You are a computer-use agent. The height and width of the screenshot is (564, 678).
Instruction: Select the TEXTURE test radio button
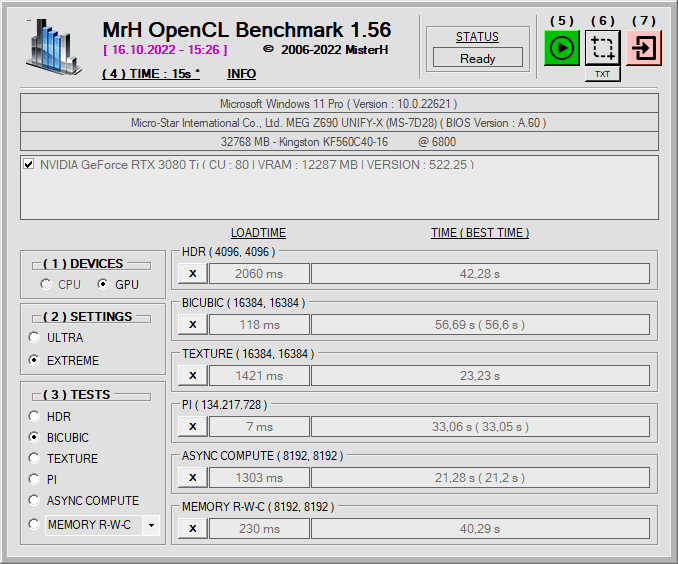pos(34,458)
